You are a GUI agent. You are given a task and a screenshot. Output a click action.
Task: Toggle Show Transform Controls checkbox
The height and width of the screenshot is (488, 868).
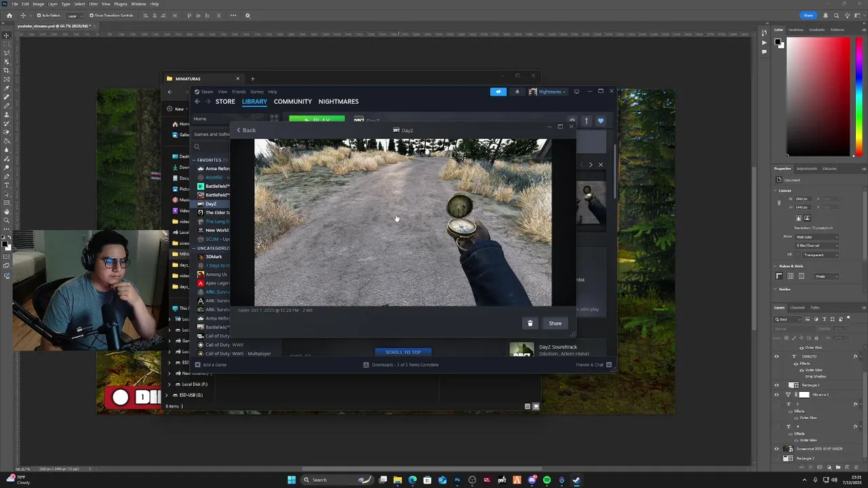click(x=92, y=16)
